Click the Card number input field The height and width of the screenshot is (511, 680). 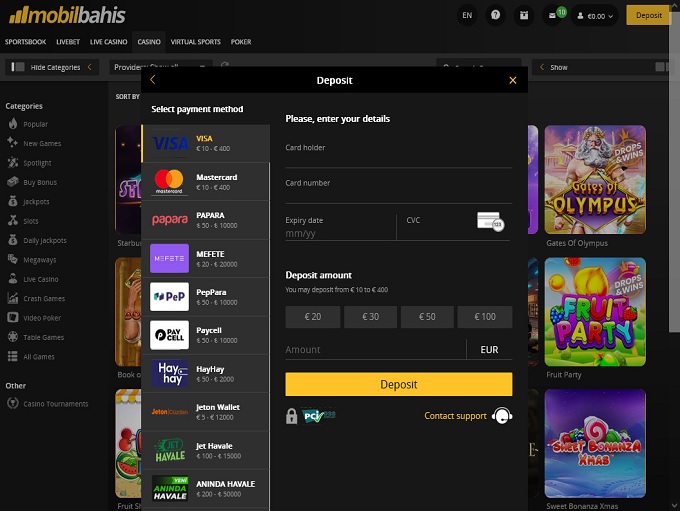click(x=398, y=196)
